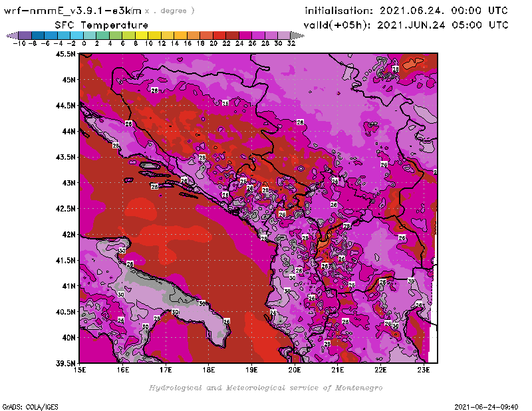Click the legend swatch between 8 and 10
Image resolution: width=532 pixels, height=411 pixels.
click(x=142, y=35)
